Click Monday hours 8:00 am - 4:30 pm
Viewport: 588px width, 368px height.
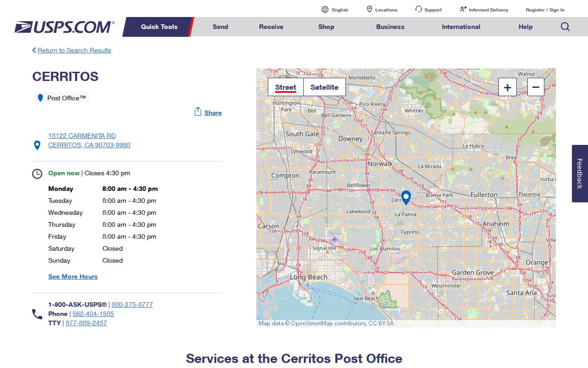pyautogui.click(x=130, y=189)
